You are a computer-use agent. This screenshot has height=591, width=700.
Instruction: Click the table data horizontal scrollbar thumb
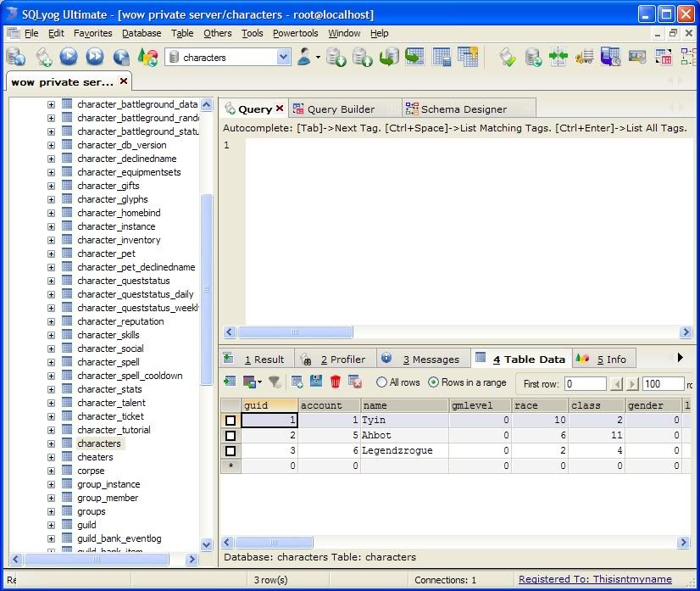point(274,543)
